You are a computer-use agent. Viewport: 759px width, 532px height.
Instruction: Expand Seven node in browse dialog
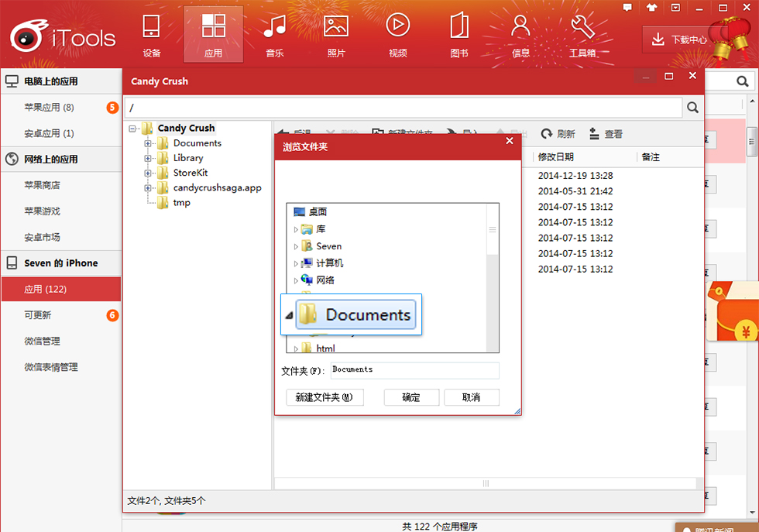coord(296,246)
